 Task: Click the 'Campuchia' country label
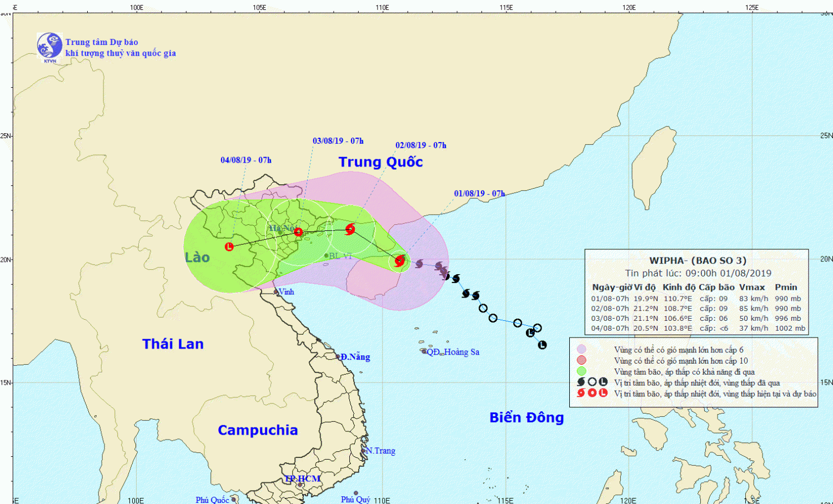tap(258, 430)
